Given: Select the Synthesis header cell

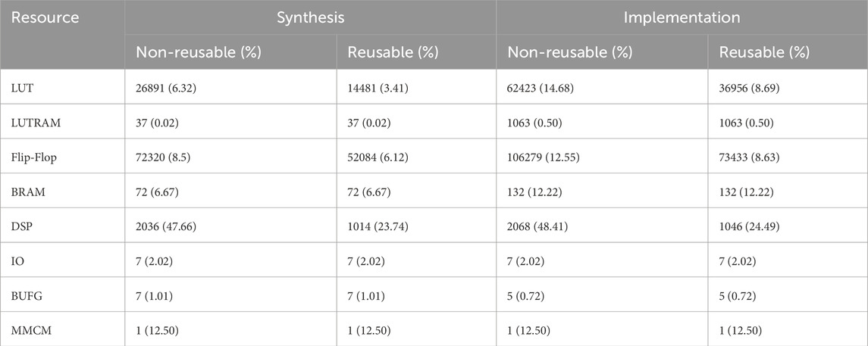Looking at the screenshot, I should tap(310, 17).
